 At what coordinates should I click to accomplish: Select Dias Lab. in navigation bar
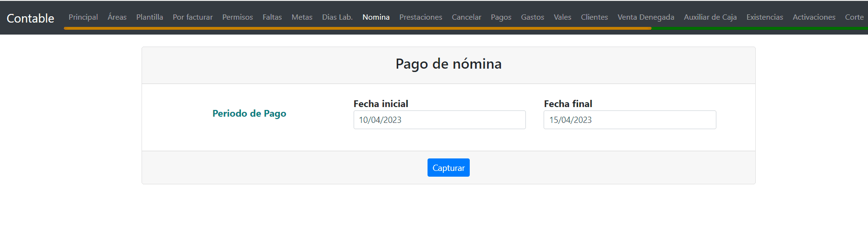(x=337, y=17)
